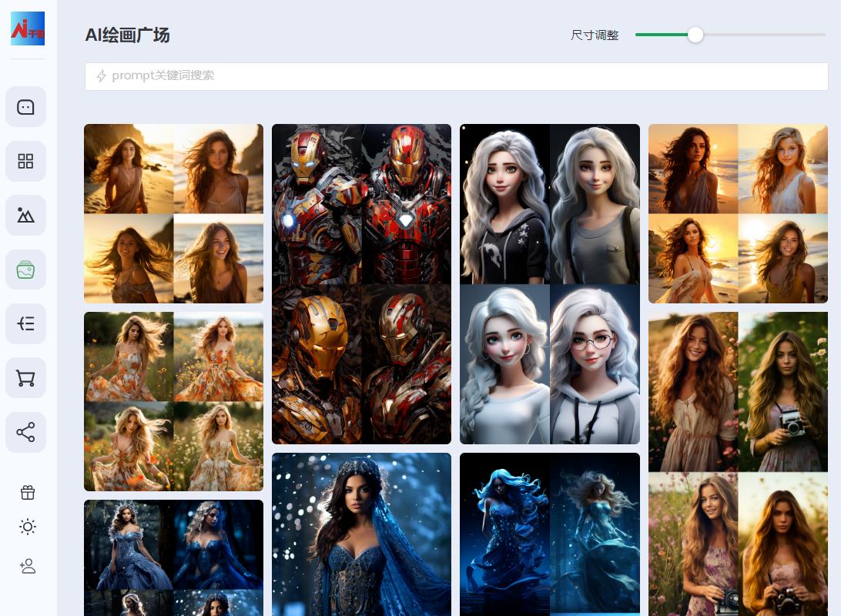This screenshot has width=841, height=616.
Task: Click the share nodes icon in the sidebar
Action: pyautogui.click(x=25, y=432)
